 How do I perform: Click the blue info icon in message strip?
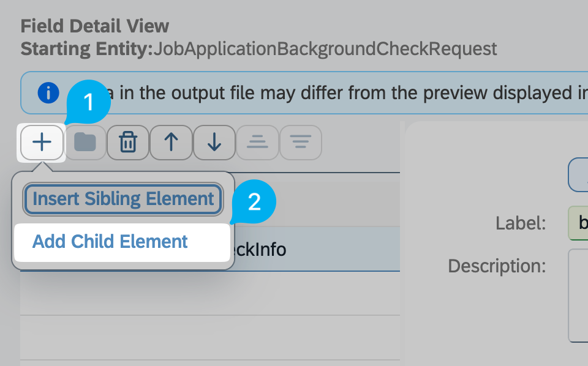[48, 93]
